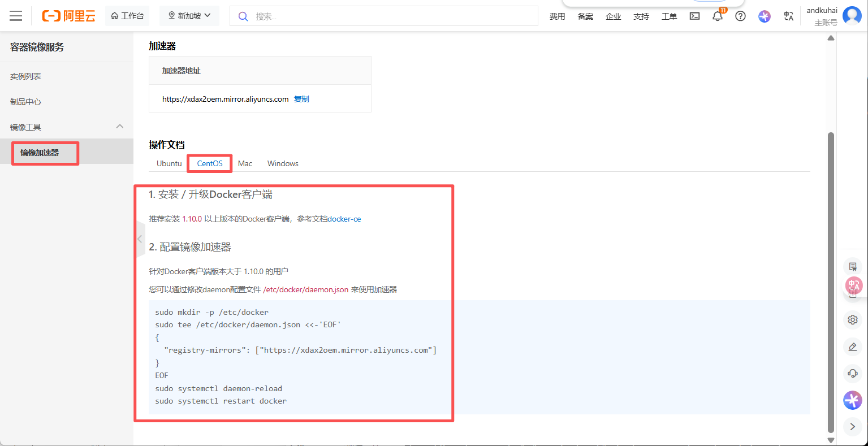The image size is (868, 446).
Task: Copy the accelerator address with 复制 link
Action: (x=301, y=98)
